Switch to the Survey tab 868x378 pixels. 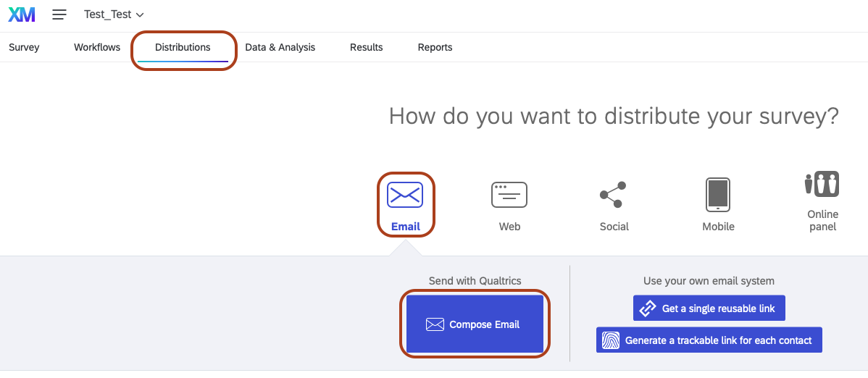24,47
